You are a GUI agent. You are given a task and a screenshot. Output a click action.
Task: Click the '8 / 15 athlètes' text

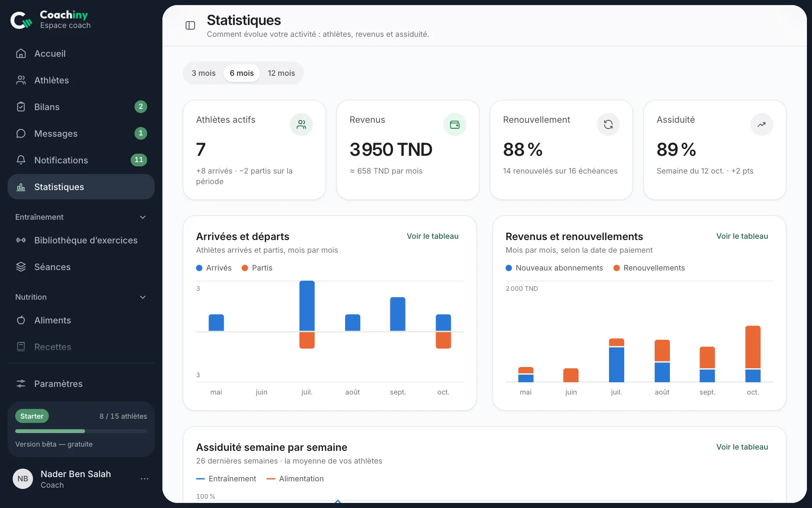(x=123, y=416)
